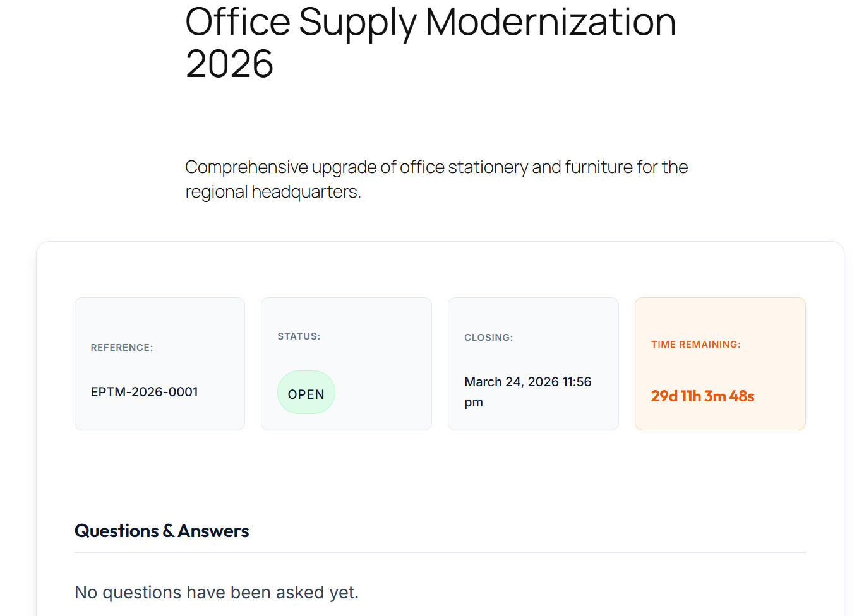Screen dimensions: 864x616
Task: Select the TIME REMAINING label
Action: point(695,345)
